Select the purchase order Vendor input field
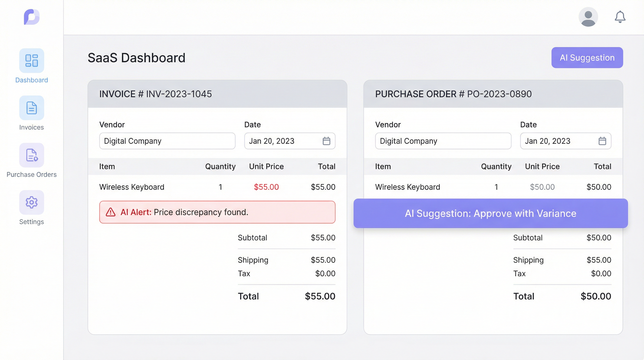644x360 pixels. click(443, 141)
